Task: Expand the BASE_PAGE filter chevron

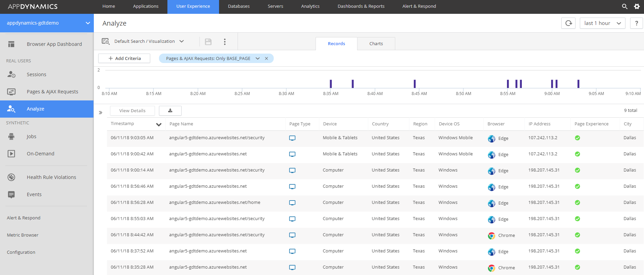Action: coord(258,58)
